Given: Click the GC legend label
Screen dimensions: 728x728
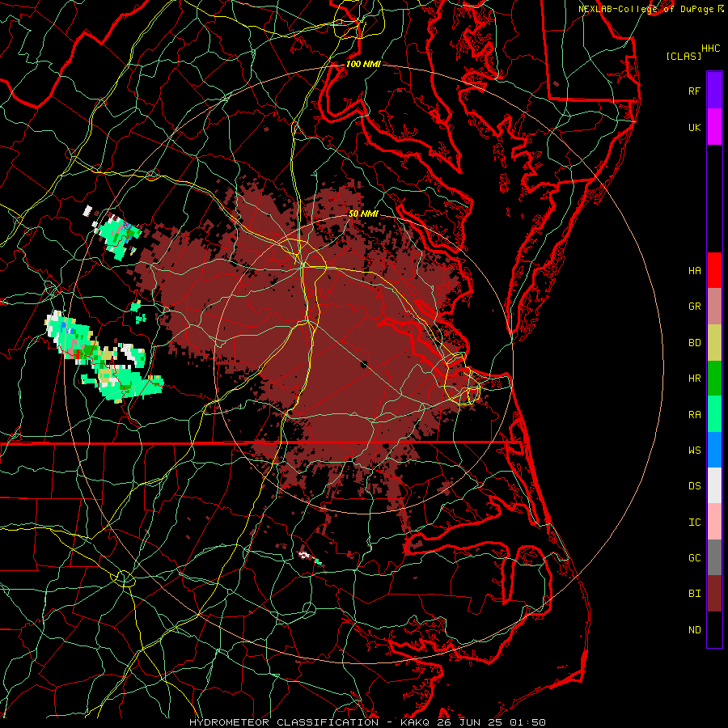Looking at the screenshot, I should [694, 558].
